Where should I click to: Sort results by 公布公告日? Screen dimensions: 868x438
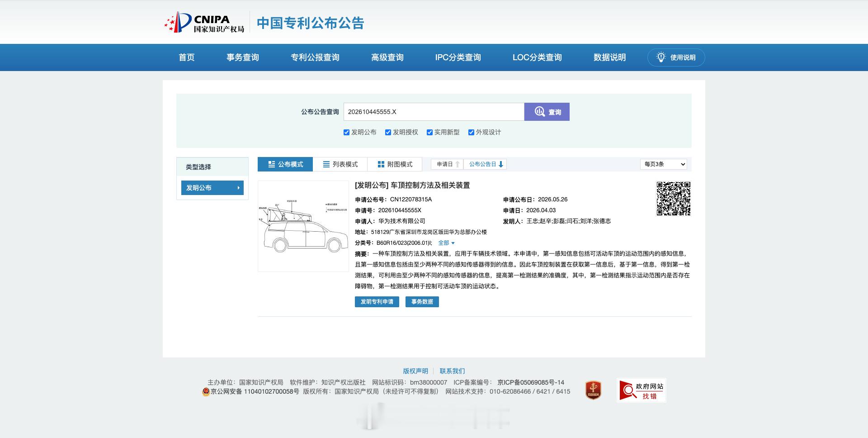pos(485,164)
